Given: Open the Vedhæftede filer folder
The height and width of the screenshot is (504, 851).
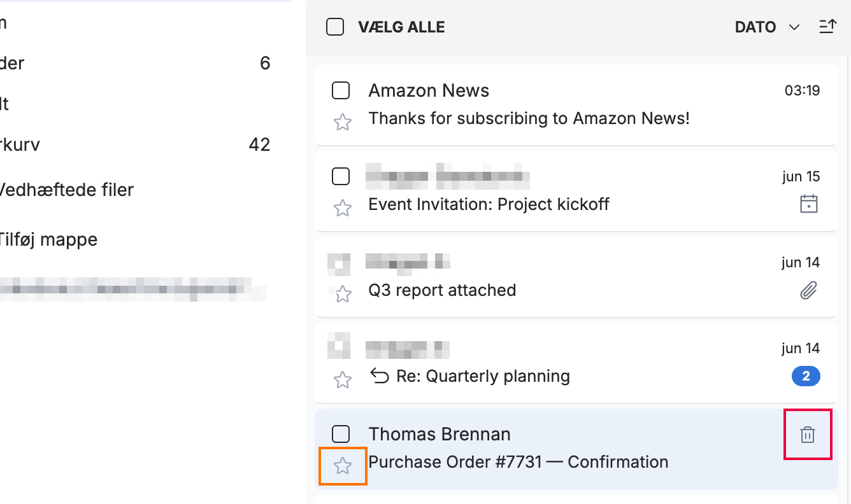Looking at the screenshot, I should pyautogui.click(x=65, y=190).
